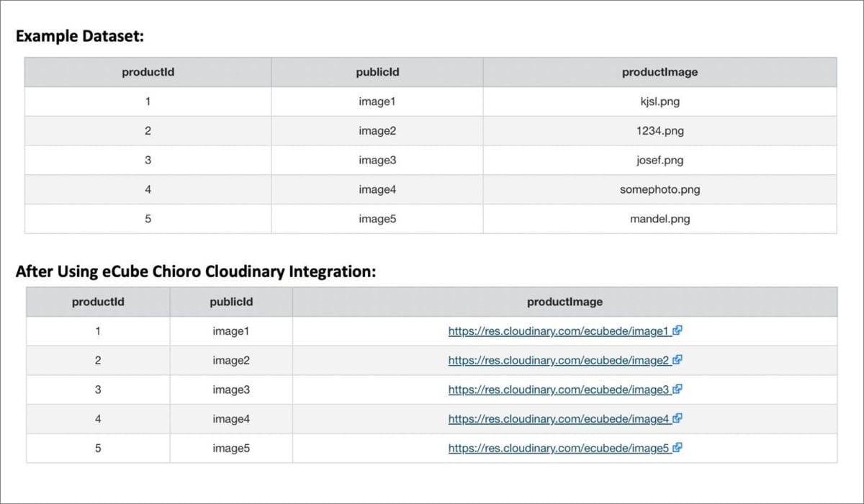
Task: Open the cloudinary image4 link
Action: coord(559,419)
